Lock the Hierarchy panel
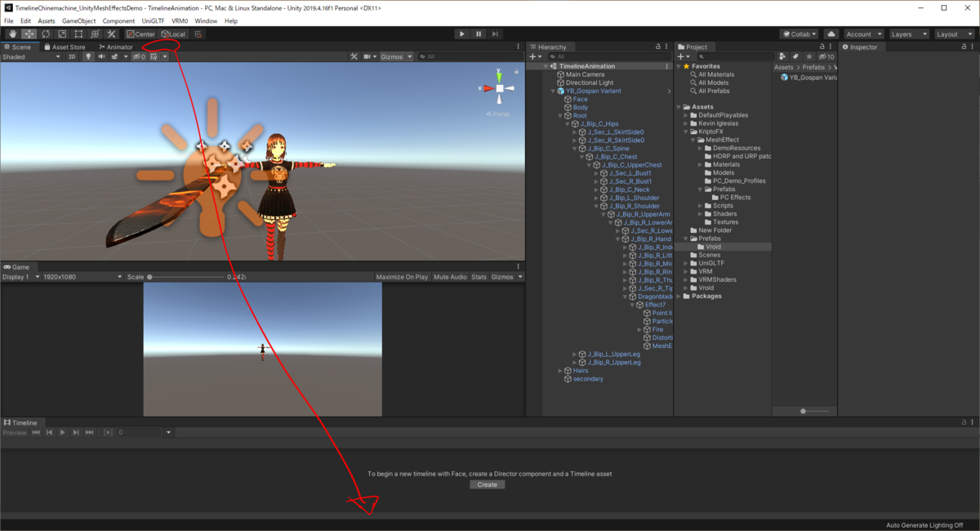980x531 pixels. pyautogui.click(x=658, y=47)
